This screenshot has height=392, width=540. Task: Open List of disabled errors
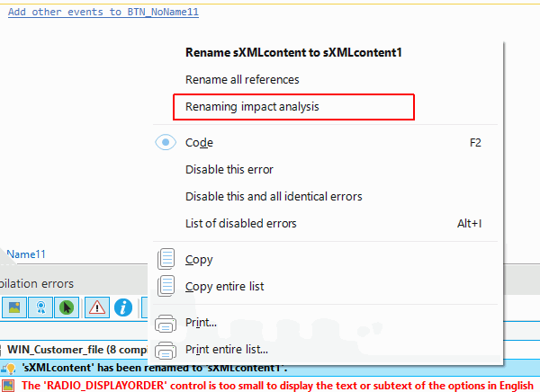click(240, 223)
